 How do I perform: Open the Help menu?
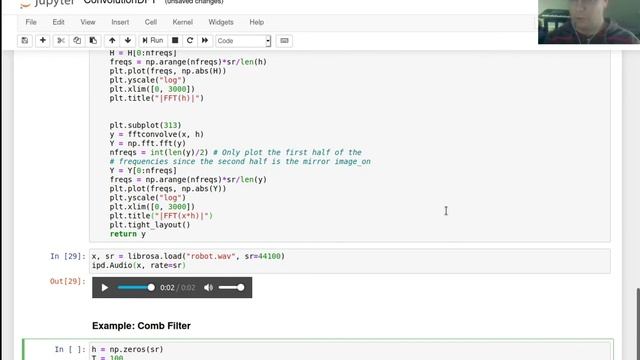pyautogui.click(x=257, y=22)
